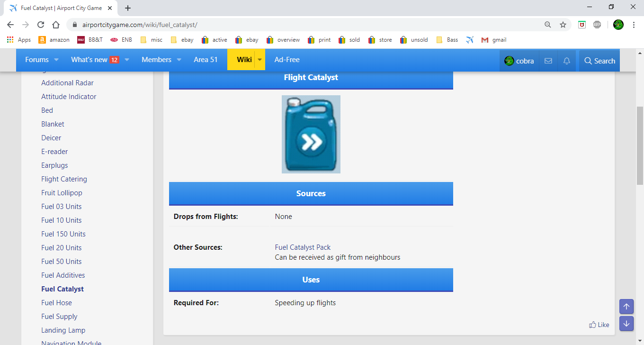Viewport: 644px width, 345px height.
Task: Jump to top with the up arrow
Action: [x=626, y=307]
